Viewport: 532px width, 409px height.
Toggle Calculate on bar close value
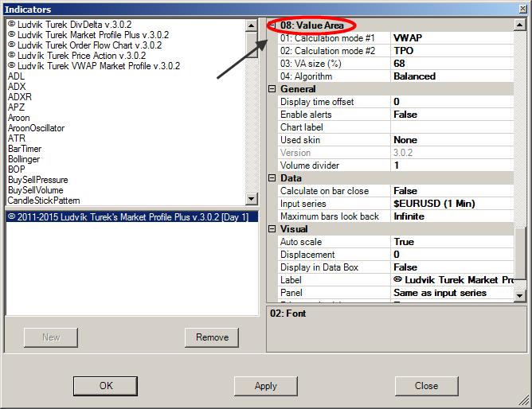click(x=452, y=191)
